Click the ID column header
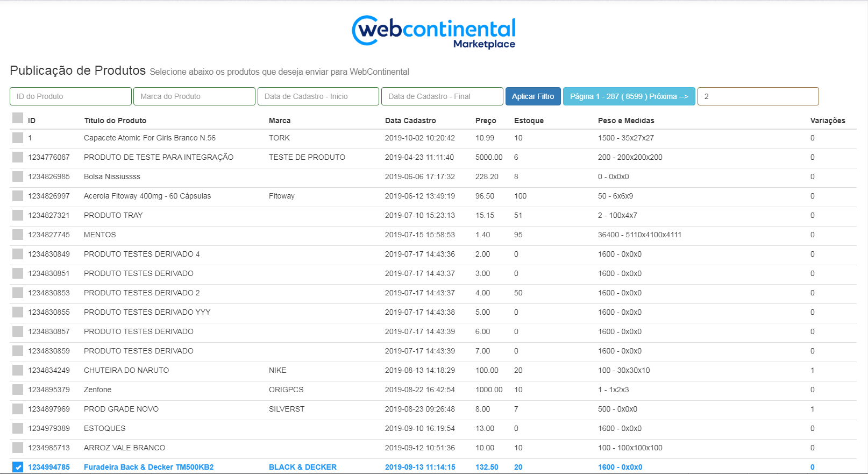The image size is (868, 474). (32, 121)
